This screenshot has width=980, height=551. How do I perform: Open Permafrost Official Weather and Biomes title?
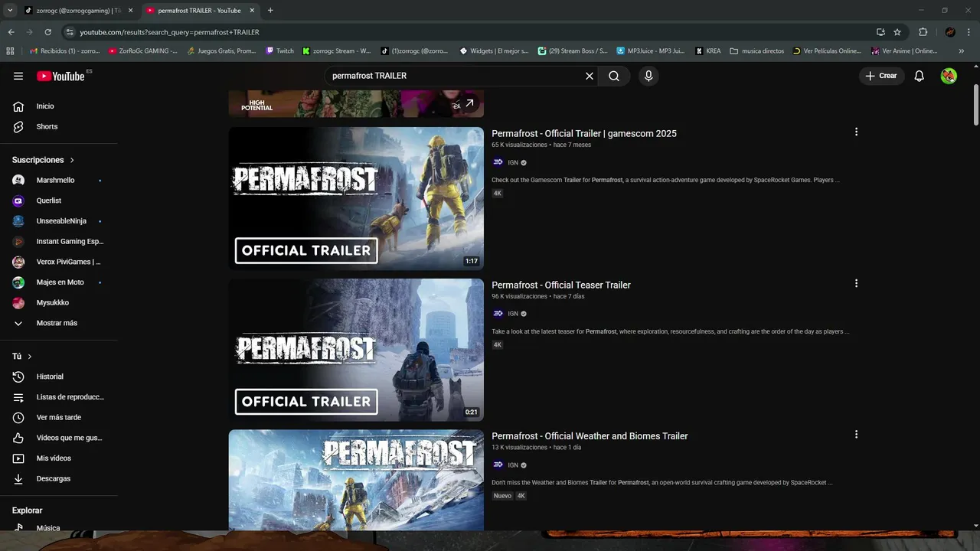tap(590, 435)
